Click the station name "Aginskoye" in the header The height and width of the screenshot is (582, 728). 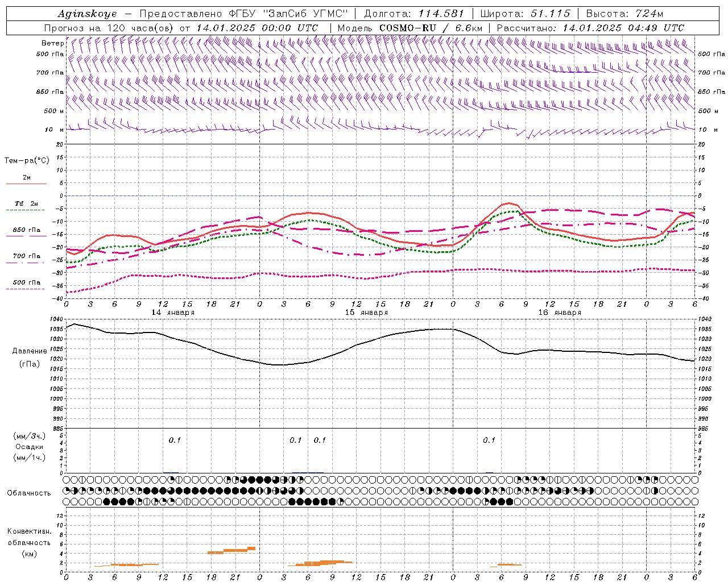(x=87, y=14)
